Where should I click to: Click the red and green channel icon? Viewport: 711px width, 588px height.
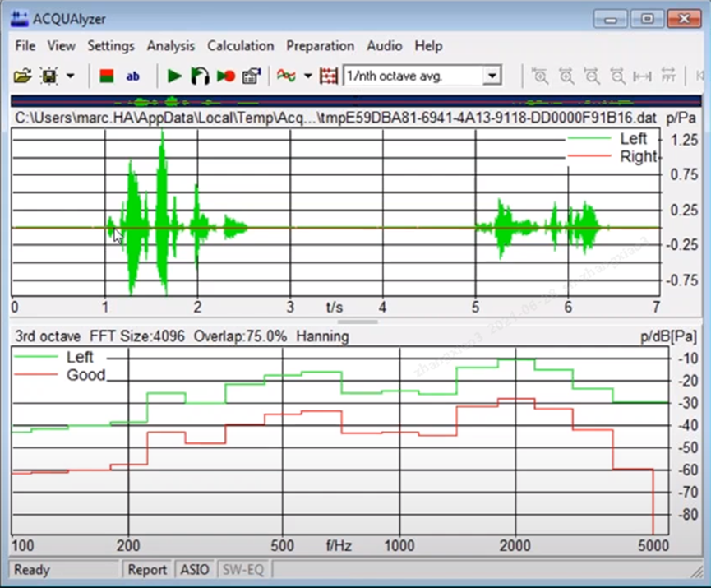pyautogui.click(x=107, y=76)
